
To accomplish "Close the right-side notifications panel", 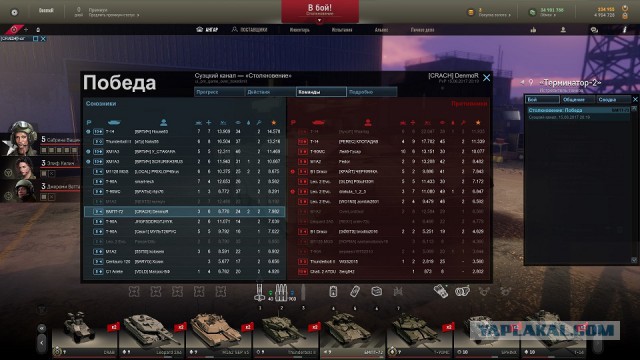I will pos(635,100).
